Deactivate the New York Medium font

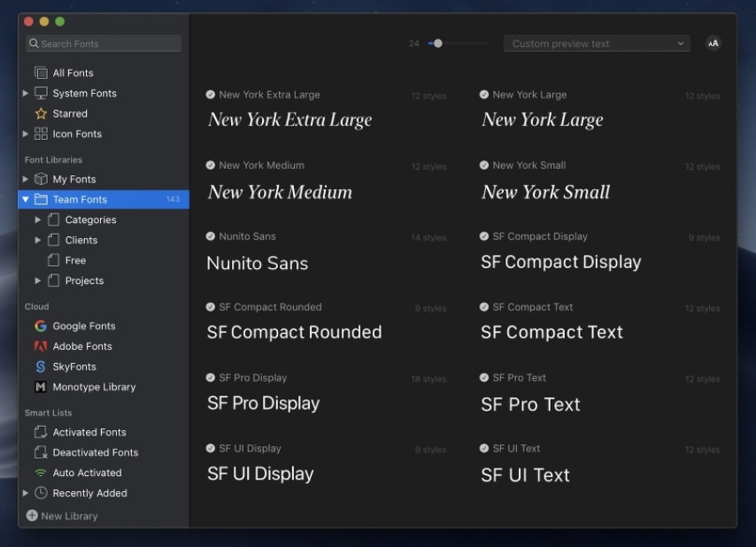210,166
